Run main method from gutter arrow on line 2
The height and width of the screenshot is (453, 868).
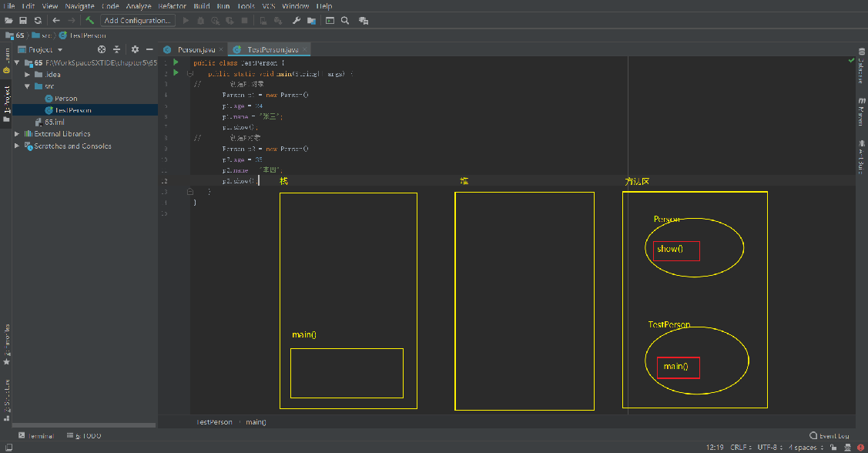[176, 72]
